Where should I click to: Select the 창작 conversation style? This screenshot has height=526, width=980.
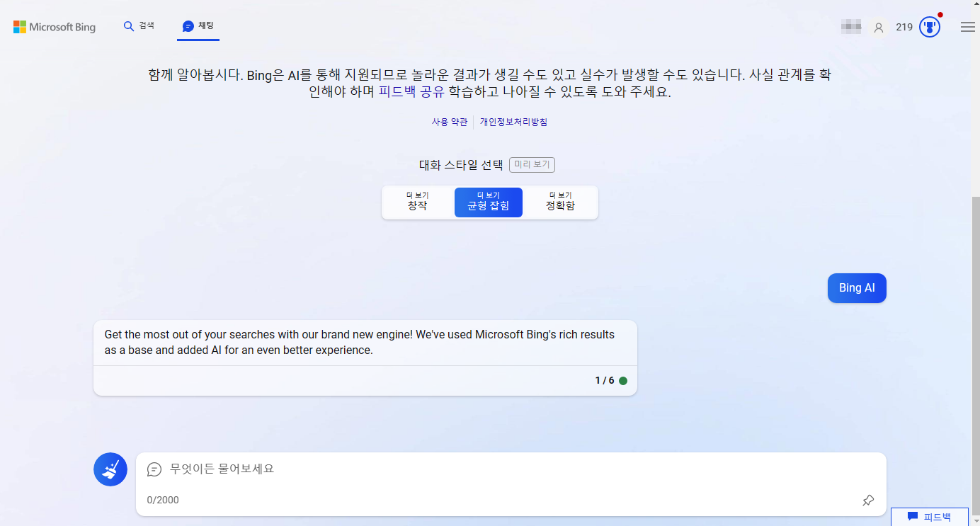(417, 202)
